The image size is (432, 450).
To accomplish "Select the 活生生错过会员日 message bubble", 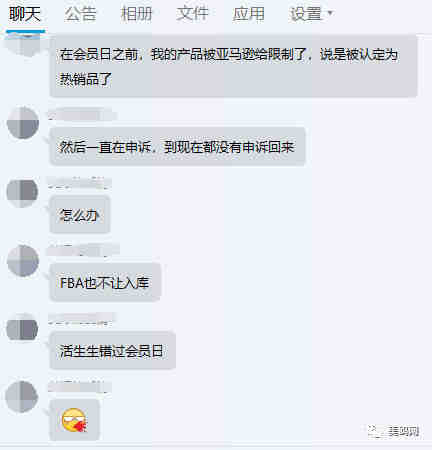I will click(x=113, y=350).
